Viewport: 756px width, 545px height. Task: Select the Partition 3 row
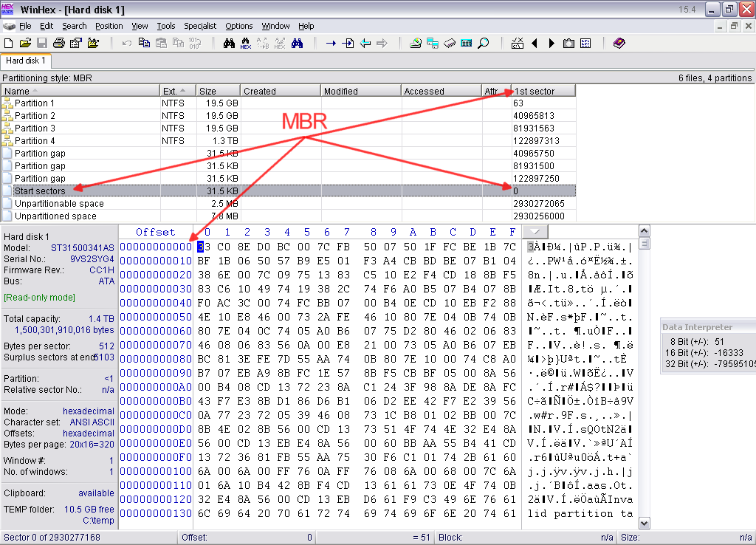(289, 128)
